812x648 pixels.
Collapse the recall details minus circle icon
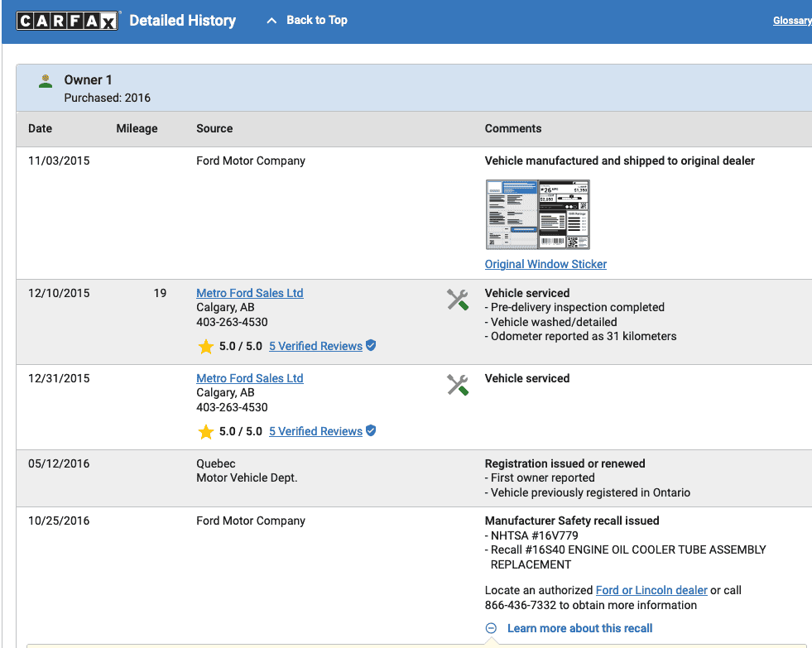click(491, 628)
